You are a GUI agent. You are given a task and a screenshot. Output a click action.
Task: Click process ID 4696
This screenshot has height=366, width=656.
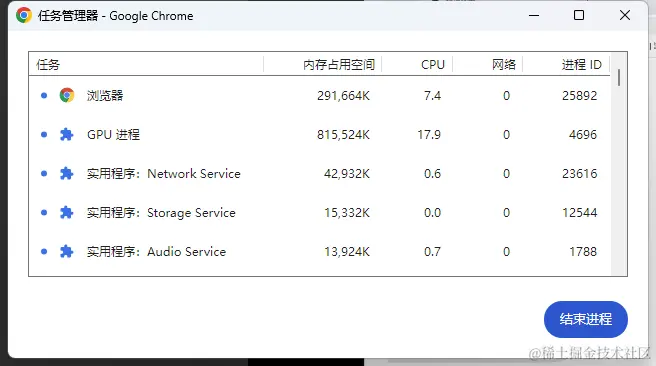tap(583, 135)
